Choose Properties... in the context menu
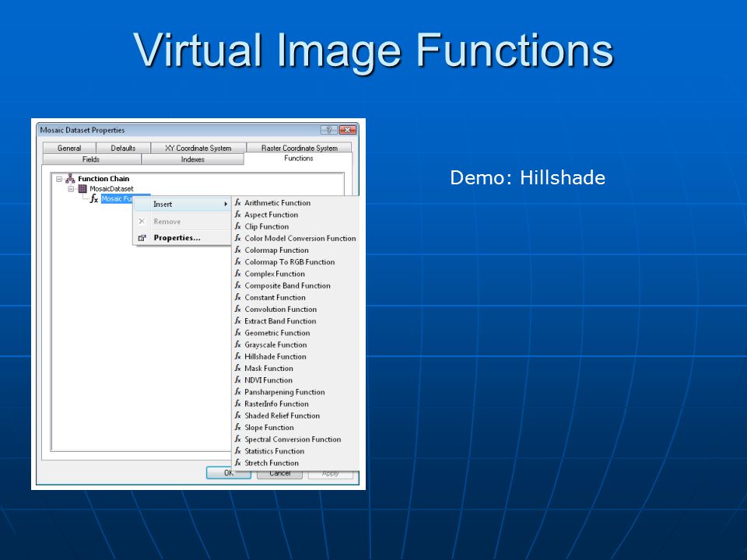Viewport: 747px width, 560px height. [183, 238]
